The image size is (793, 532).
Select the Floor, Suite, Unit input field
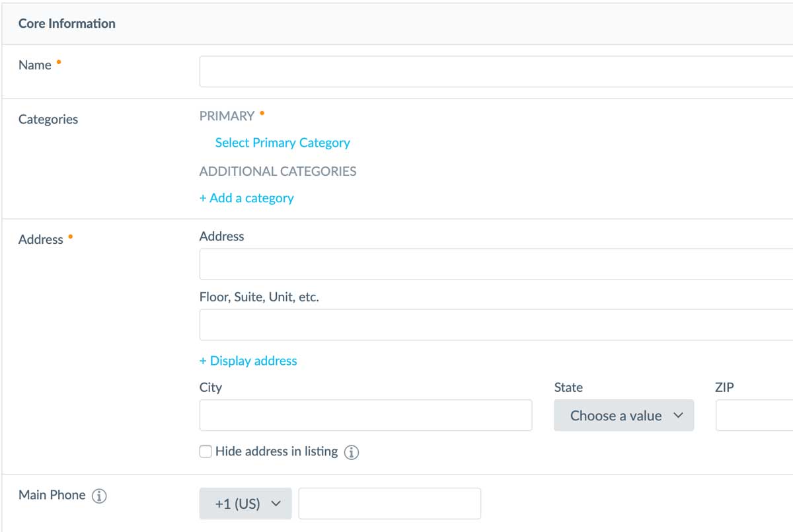[496, 325]
